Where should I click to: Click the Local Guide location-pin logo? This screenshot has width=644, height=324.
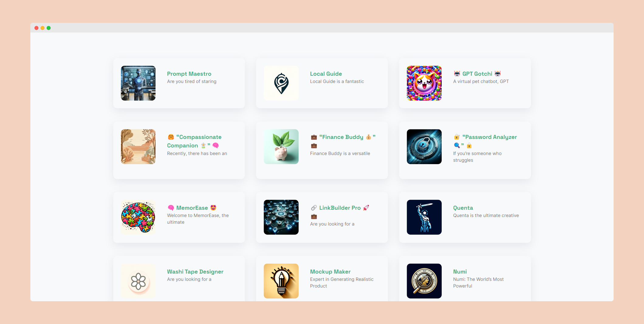281,83
